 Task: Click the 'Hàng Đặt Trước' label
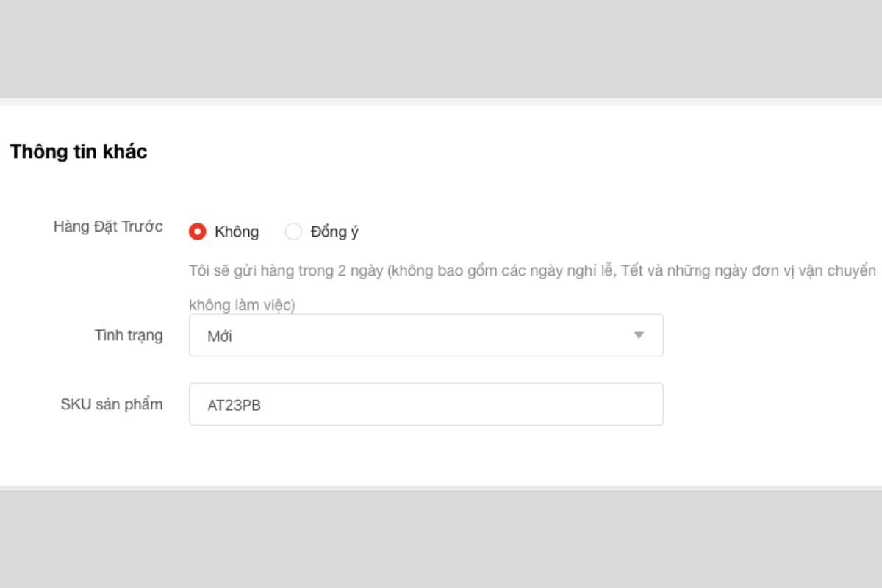pyautogui.click(x=108, y=226)
